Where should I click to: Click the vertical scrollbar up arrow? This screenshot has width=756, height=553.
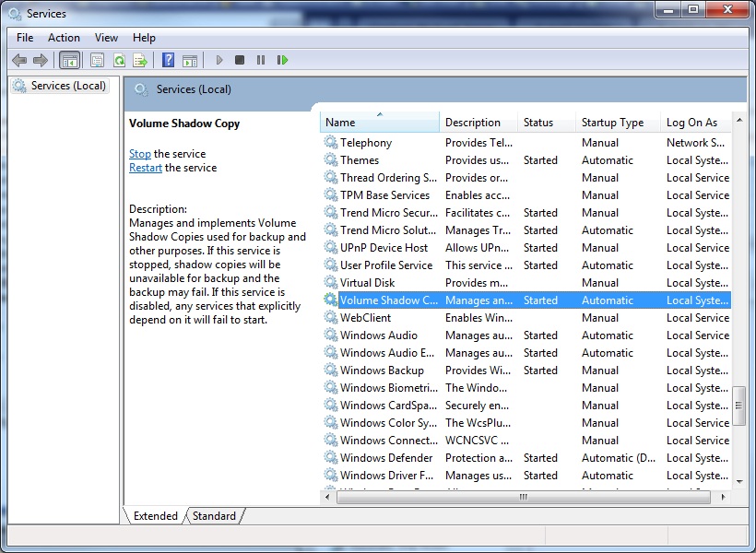(x=739, y=119)
